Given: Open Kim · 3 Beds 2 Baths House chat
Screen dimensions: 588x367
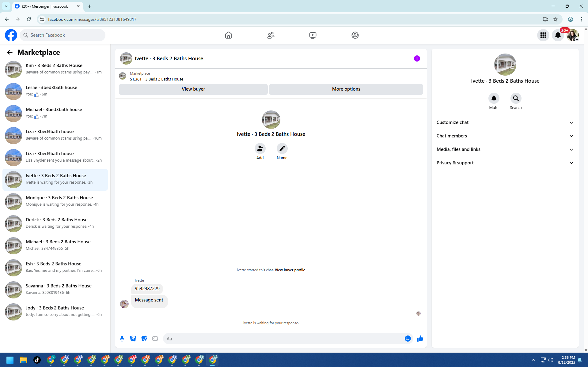Looking at the screenshot, I should coord(55,69).
